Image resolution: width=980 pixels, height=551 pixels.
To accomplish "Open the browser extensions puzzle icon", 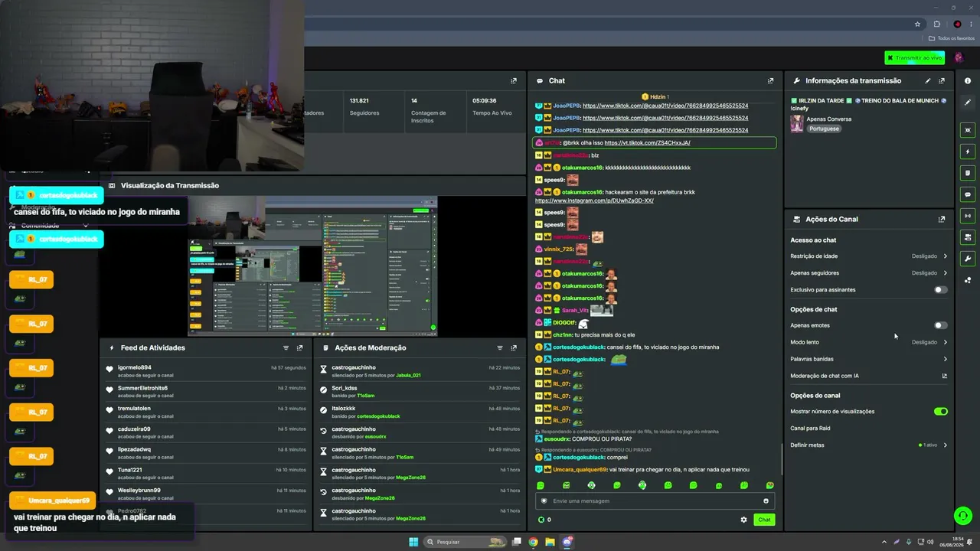I will click(x=936, y=24).
